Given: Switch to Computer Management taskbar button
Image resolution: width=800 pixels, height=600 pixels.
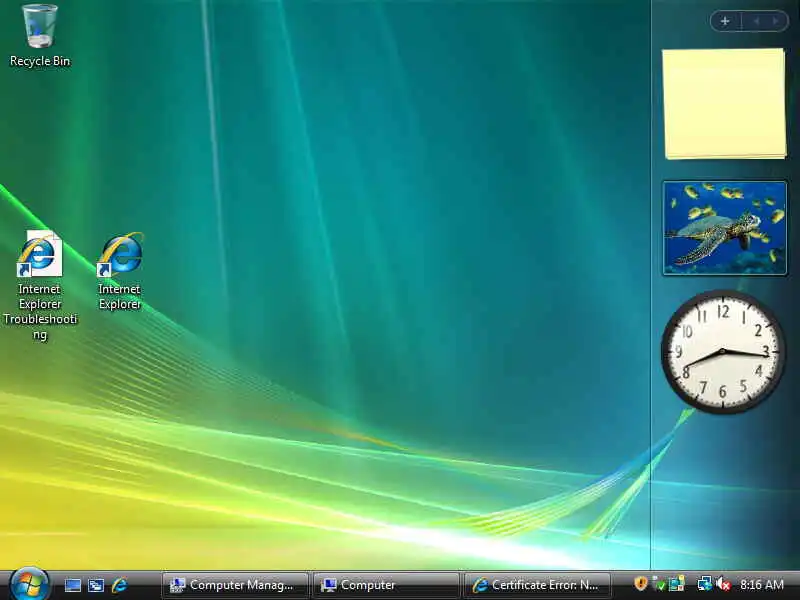Looking at the screenshot, I should [x=235, y=585].
